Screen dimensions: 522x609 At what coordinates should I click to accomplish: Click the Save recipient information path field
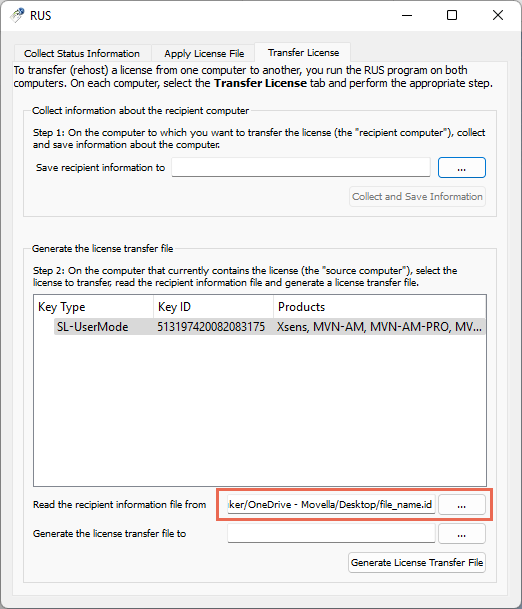[x=301, y=167]
